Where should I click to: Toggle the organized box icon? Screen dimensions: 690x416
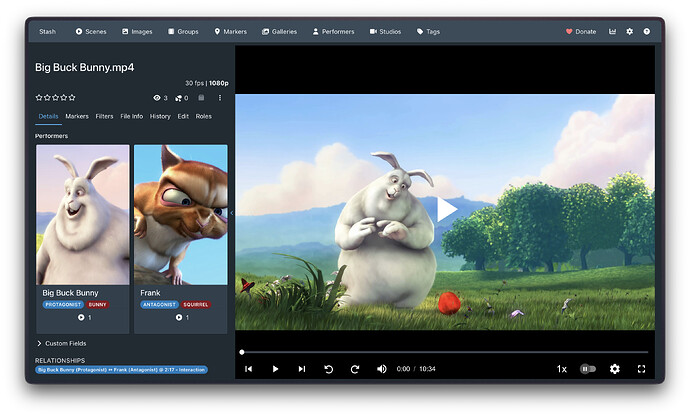pyautogui.click(x=201, y=98)
